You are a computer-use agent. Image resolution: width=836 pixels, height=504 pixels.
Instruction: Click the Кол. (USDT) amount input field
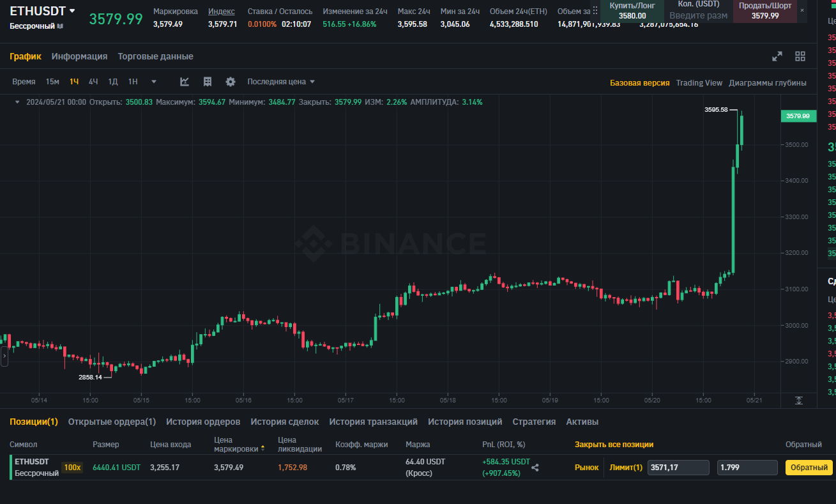[x=698, y=15]
